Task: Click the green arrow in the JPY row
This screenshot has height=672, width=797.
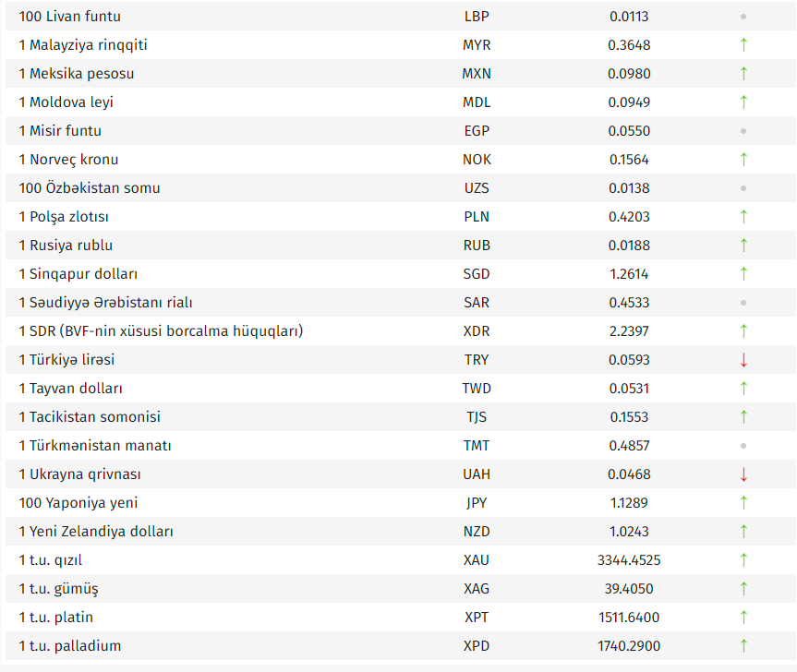Action: [743, 503]
